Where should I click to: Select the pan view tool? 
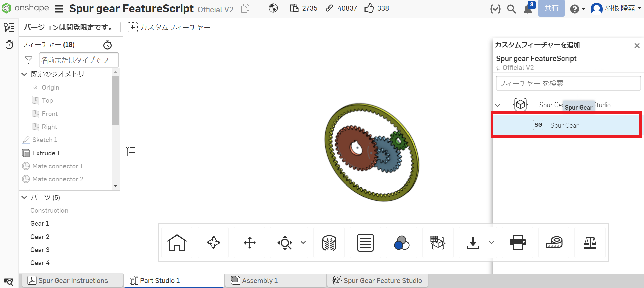point(250,243)
